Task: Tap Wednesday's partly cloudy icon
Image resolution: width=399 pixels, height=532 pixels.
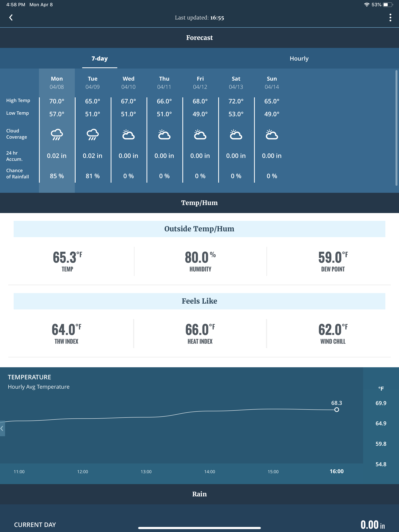Action: 128,135
